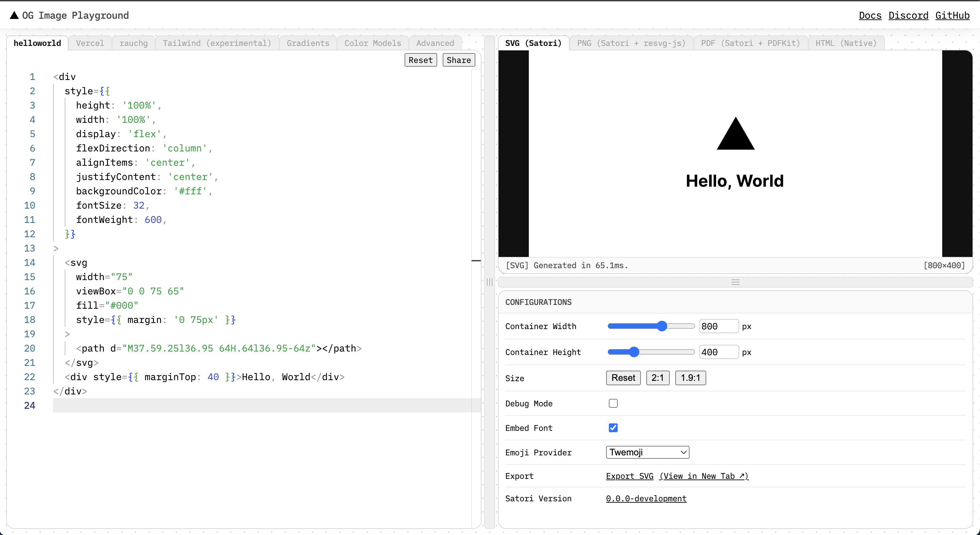Switch to the Vercel example tab

[90, 43]
